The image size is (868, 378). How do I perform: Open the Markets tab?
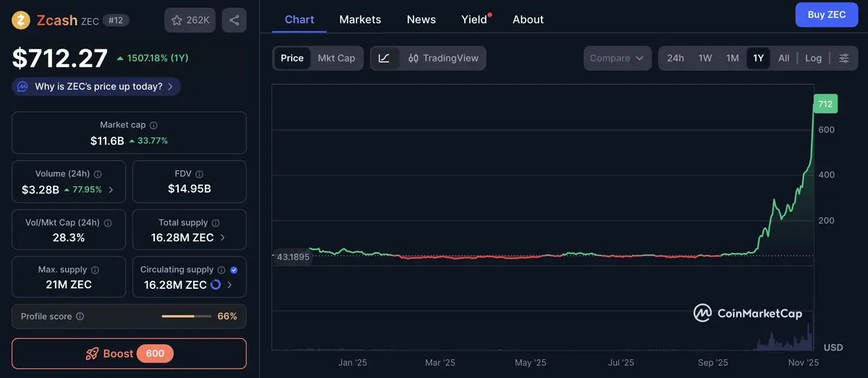(361, 20)
